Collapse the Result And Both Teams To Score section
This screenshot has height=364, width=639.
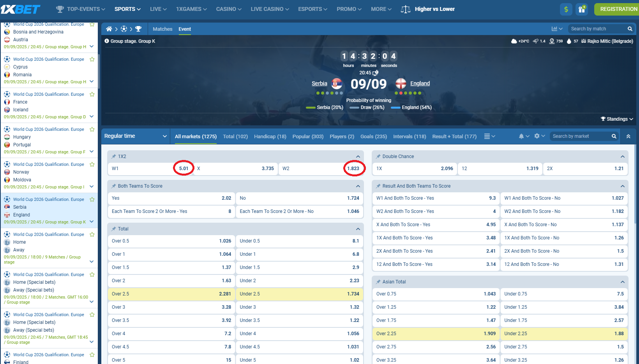623,186
